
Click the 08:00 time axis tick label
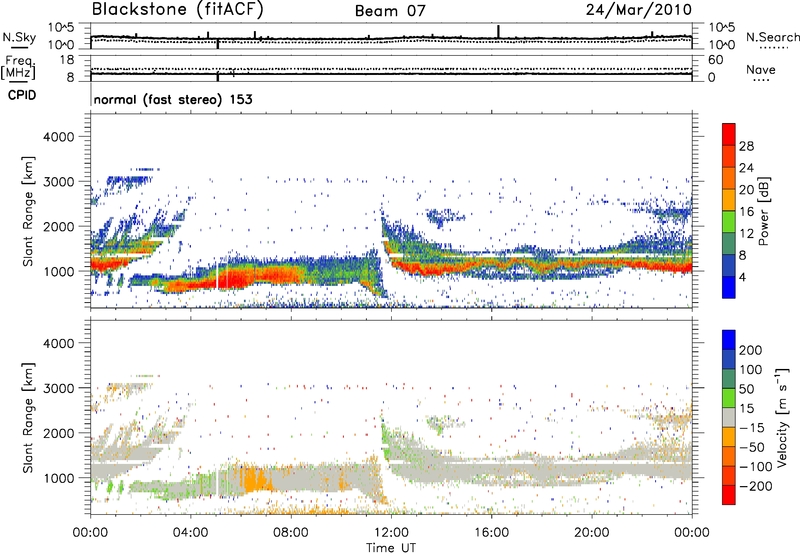pos(291,533)
